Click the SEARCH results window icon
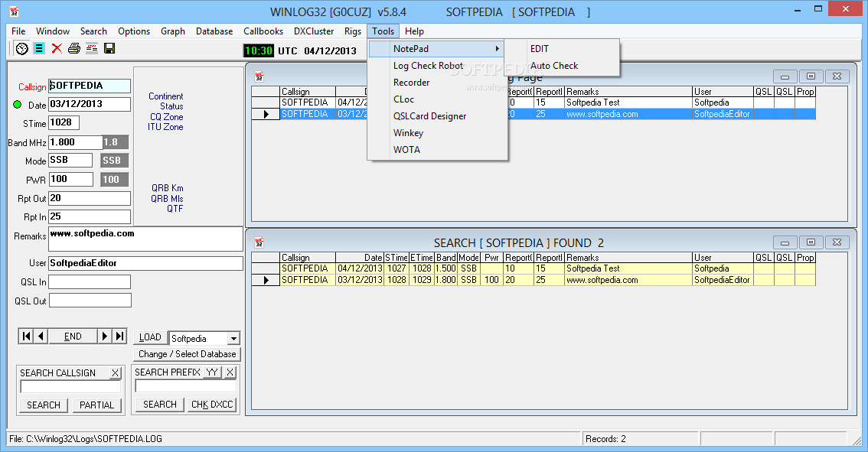Screen dimensions: 868x452 coord(259,242)
